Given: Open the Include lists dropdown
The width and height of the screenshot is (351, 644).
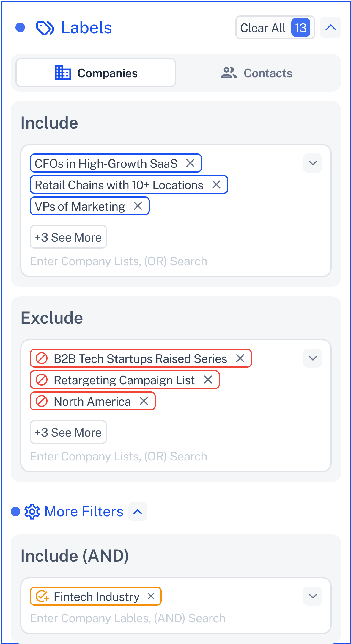Looking at the screenshot, I should (x=313, y=163).
